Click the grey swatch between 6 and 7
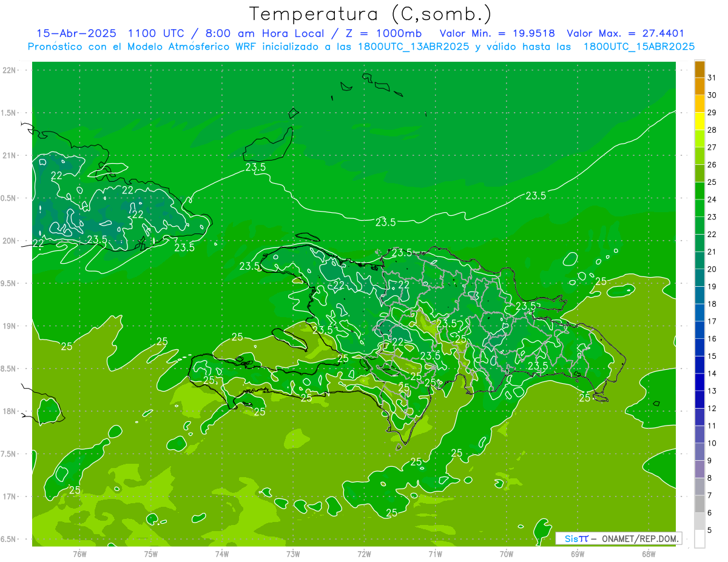 click(x=699, y=504)
